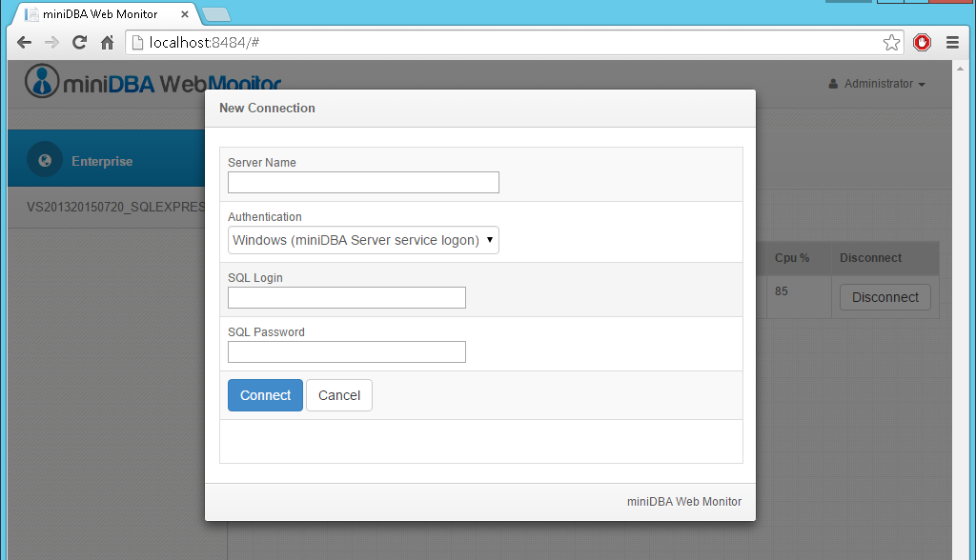This screenshot has height=560, width=976.
Task: Click the Disconnect button in table row
Action: 885,297
